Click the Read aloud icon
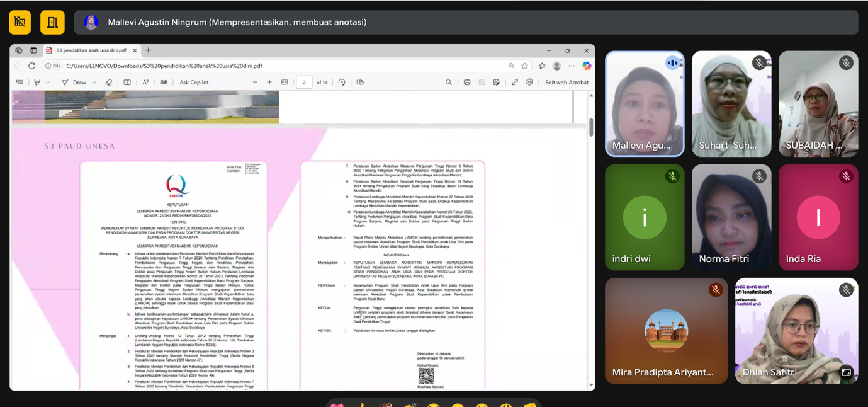Screen dimensions: 868x407 tap(145, 83)
